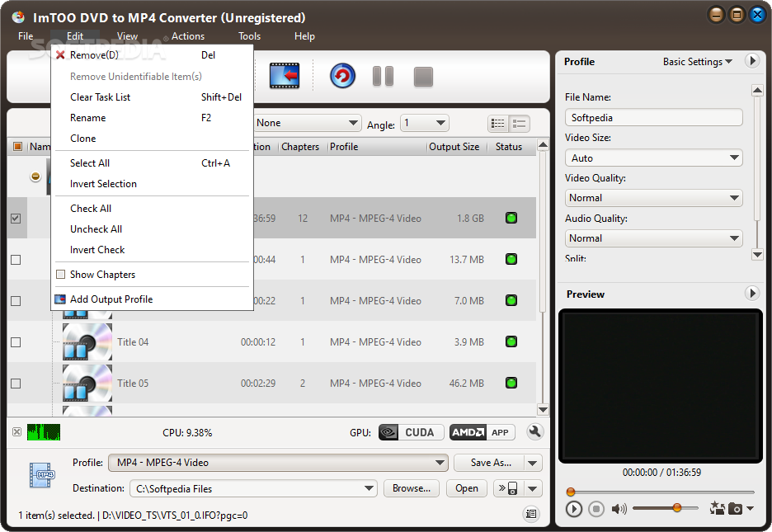The height and width of the screenshot is (532, 772).
Task: Expand the Profile panel arrow button
Action: [751, 61]
